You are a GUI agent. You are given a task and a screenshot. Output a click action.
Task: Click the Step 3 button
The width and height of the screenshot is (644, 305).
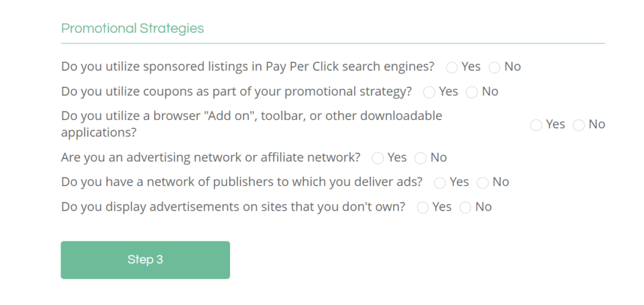tap(145, 260)
